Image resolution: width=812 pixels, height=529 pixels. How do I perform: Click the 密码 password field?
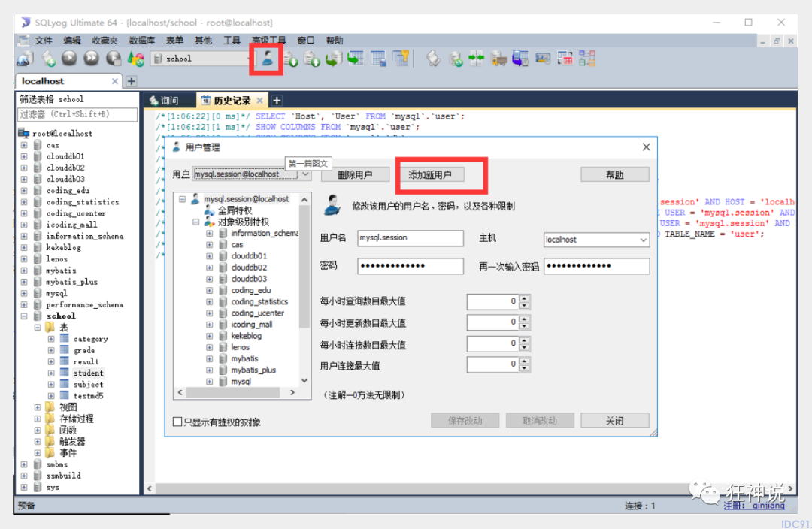click(x=411, y=265)
